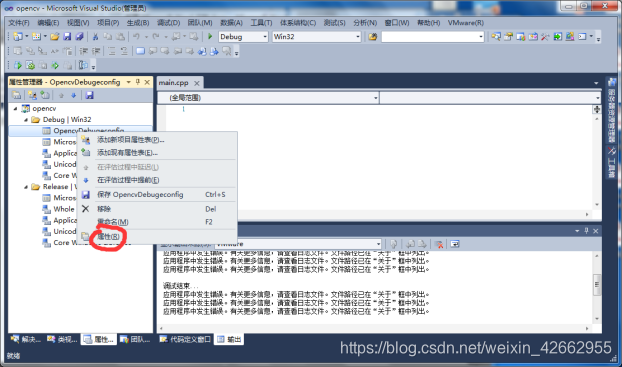This screenshot has height=367, width=622.
Task: Collapse the Release folder tree node
Action: pos(26,186)
